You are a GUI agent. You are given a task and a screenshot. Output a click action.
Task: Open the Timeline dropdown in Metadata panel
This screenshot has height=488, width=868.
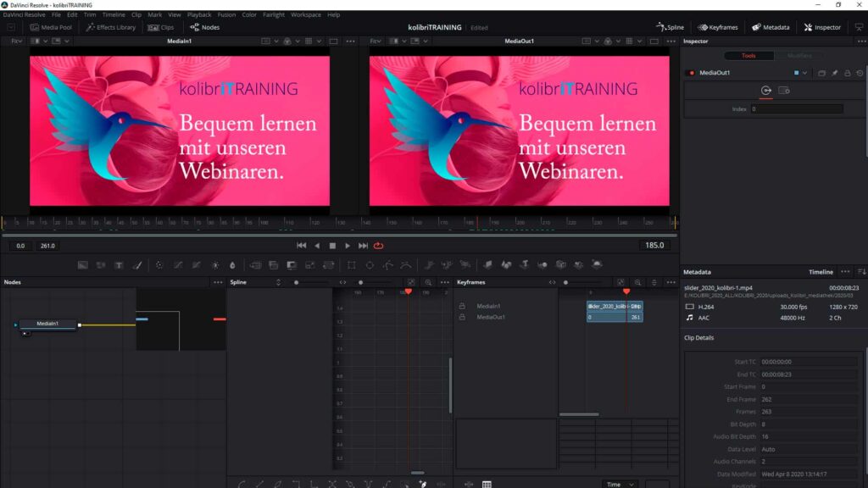click(x=821, y=272)
